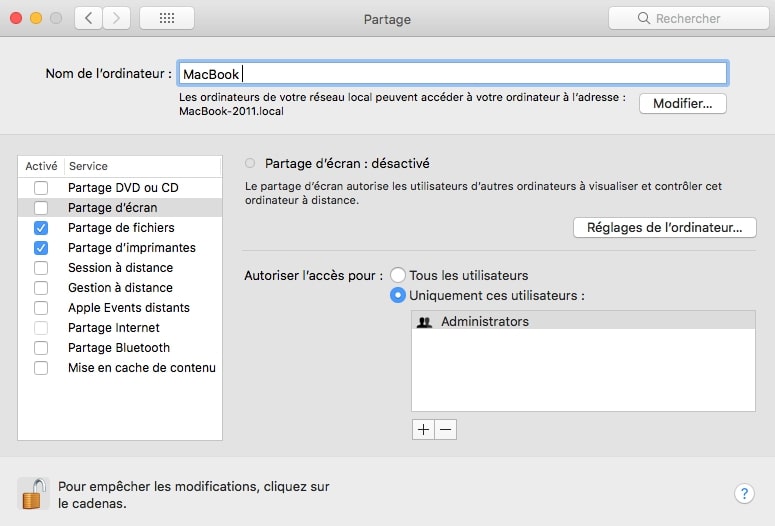Select Partage Bluetooth in service list
Viewport: 775px width, 526px height.
coord(119,348)
